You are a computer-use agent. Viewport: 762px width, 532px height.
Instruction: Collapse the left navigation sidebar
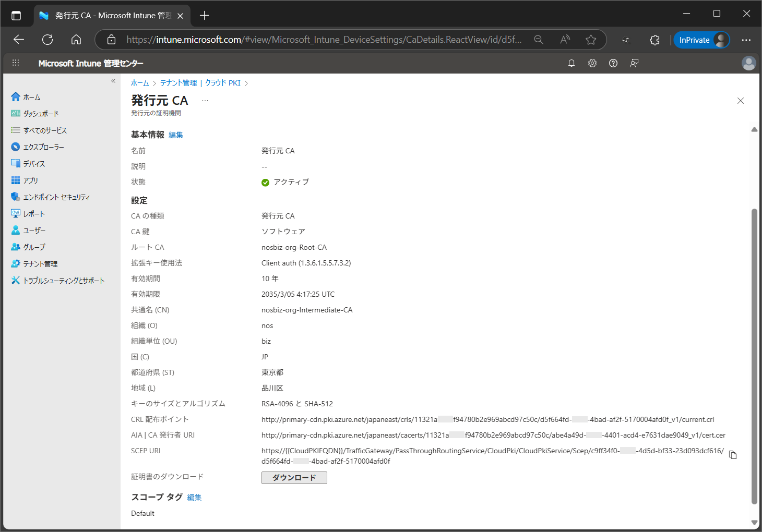[113, 81]
